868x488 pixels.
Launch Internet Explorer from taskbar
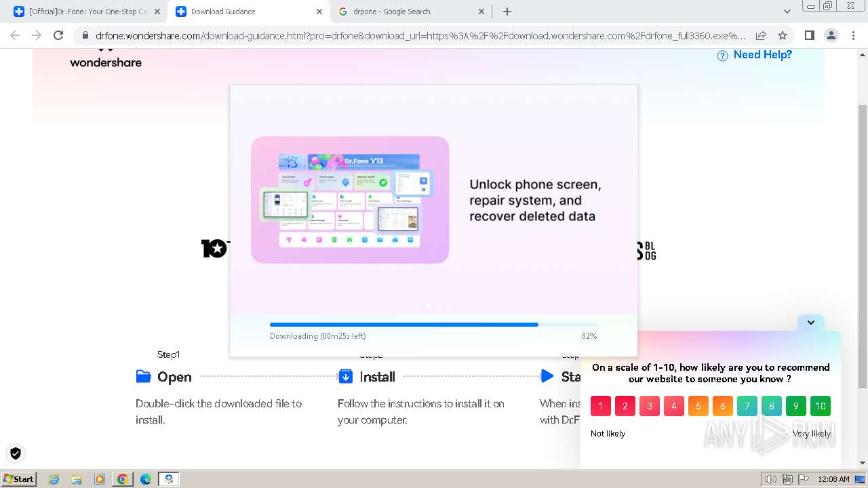(54, 479)
